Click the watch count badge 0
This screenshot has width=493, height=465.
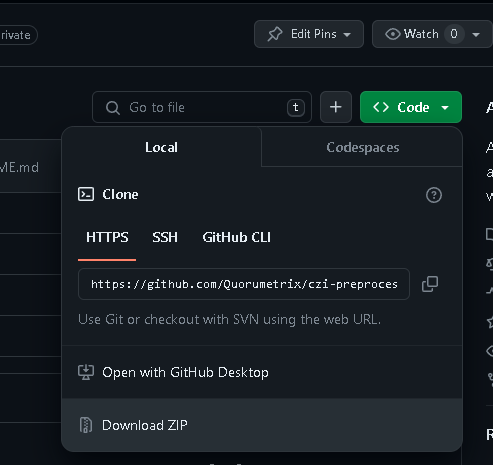pos(454,34)
